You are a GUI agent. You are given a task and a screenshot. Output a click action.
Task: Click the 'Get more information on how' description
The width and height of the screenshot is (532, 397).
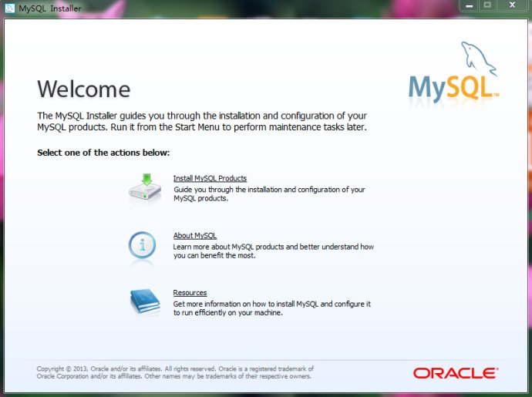coord(271,308)
